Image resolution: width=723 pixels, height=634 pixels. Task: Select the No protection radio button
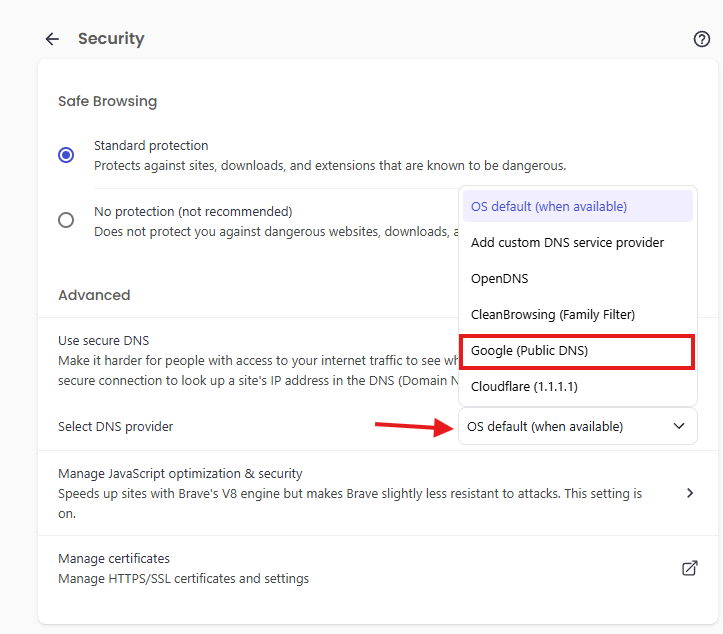[x=66, y=220]
